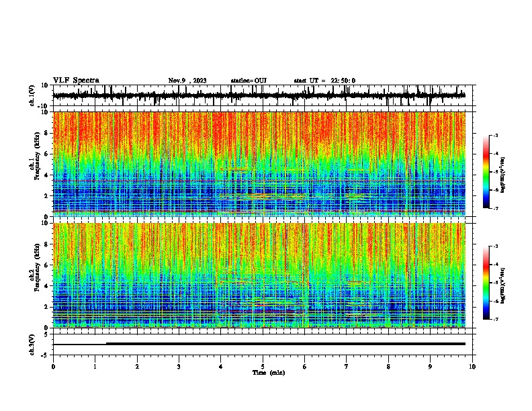Click the "VLF Spectra" plot title
The width and height of the screenshot is (532, 411).
76,81
